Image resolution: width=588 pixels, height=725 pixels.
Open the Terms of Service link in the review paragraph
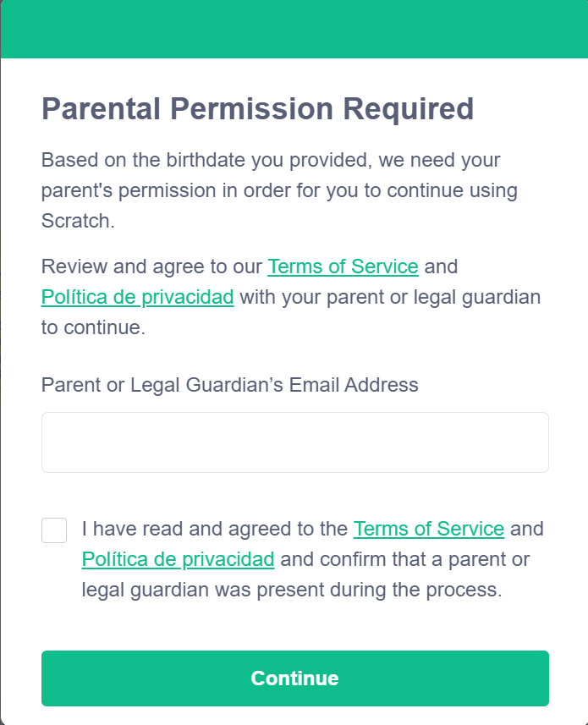[343, 266]
